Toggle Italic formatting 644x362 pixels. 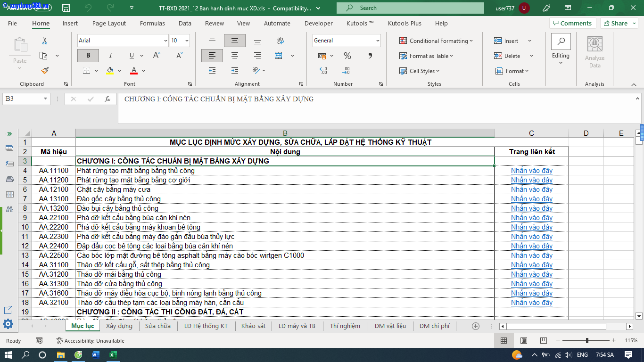(x=111, y=56)
